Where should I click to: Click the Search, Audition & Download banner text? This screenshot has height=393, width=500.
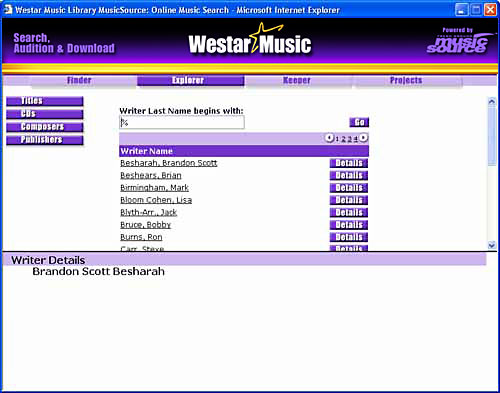click(64, 43)
